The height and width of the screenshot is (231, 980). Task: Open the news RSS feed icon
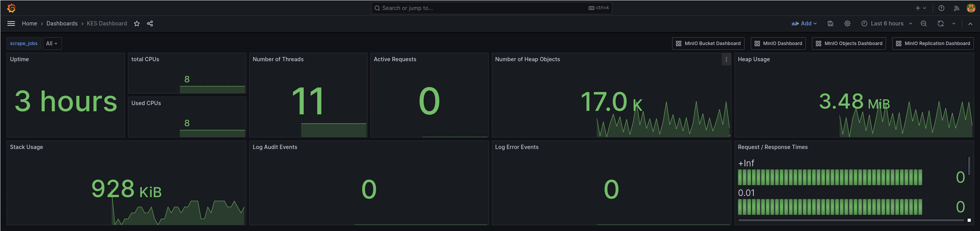[x=956, y=8]
